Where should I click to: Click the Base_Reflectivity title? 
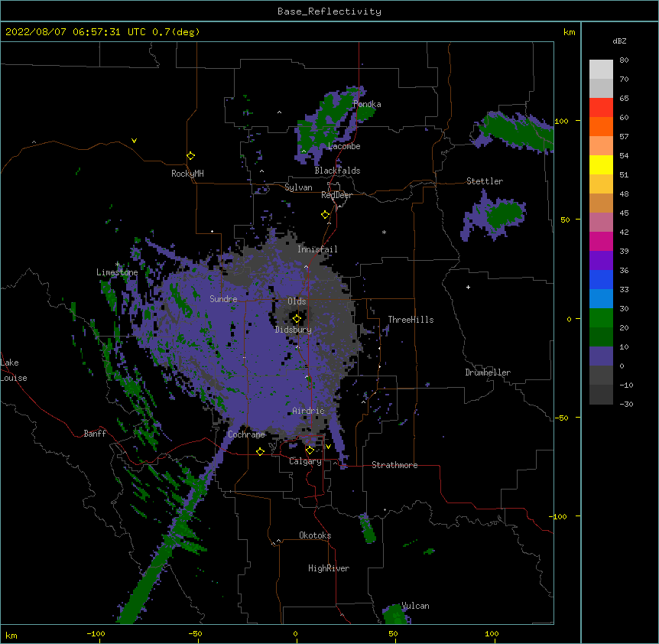[329, 11]
